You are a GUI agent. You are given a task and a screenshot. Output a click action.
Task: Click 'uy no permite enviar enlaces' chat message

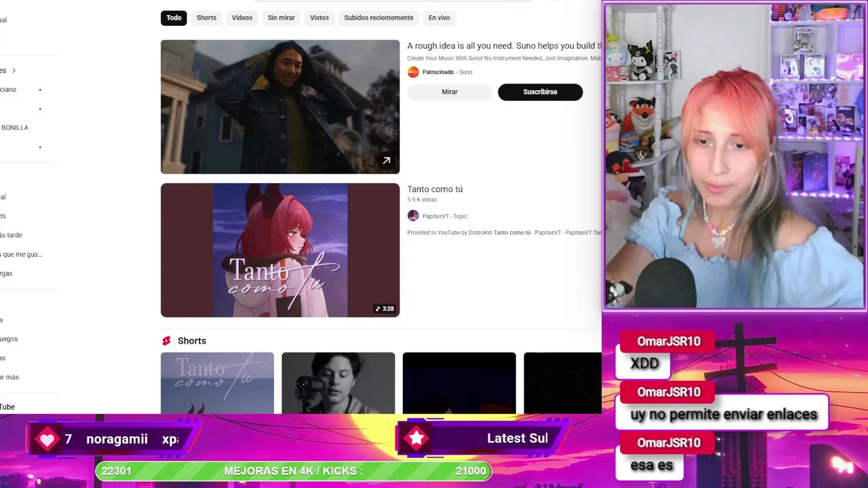coord(724,414)
